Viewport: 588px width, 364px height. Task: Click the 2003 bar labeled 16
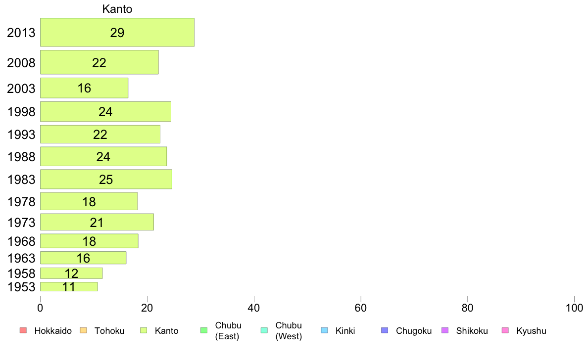tap(84, 88)
